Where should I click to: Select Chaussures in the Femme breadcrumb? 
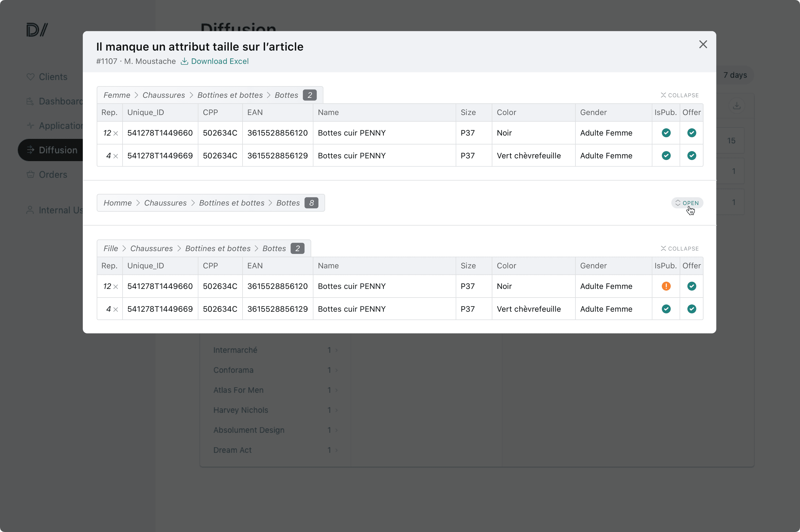pyautogui.click(x=164, y=95)
